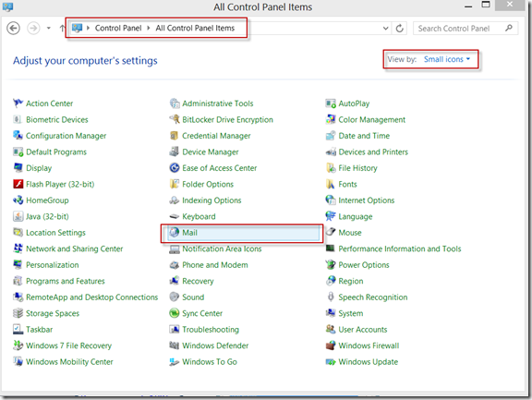The height and width of the screenshot is (400, 532).
Task: Click the HomeGroup icon
Action: point(18,200)
